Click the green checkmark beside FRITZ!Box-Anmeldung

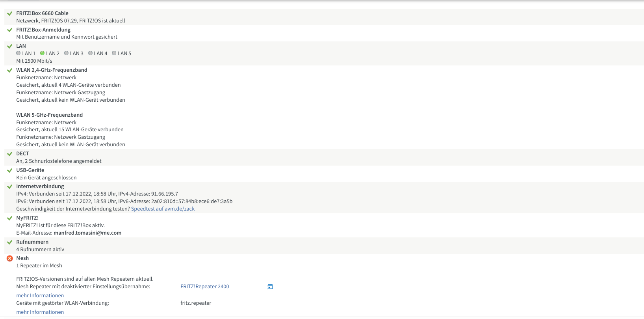pyautogui.click(x=10, y=30)
